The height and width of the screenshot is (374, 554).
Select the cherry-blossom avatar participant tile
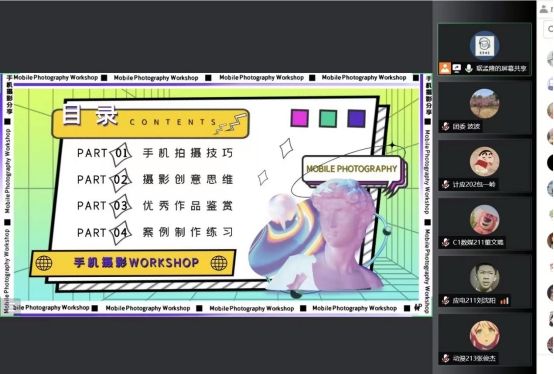point(484,107)
